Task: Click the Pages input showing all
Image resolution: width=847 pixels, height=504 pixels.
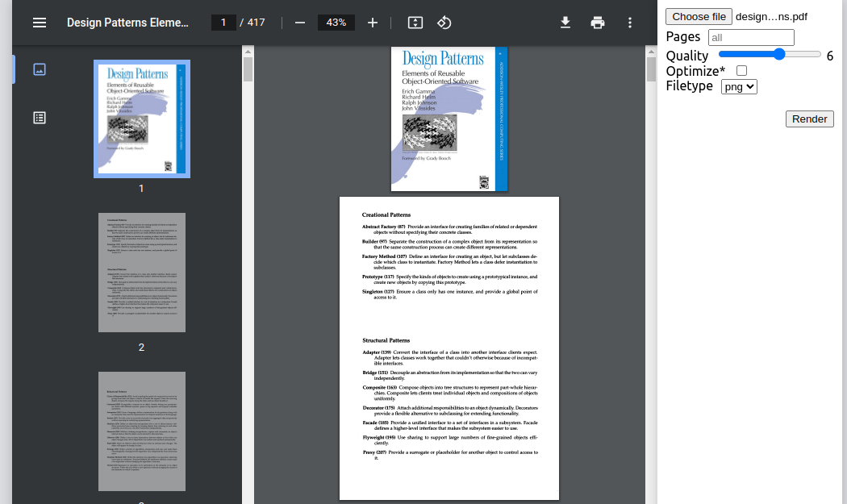Action: (751, 37)
